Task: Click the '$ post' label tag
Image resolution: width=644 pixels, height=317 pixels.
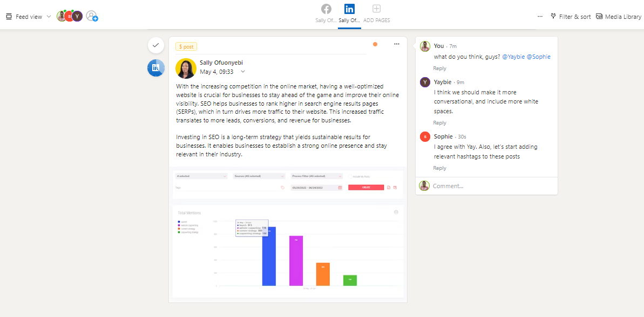Action: (186, 46)
